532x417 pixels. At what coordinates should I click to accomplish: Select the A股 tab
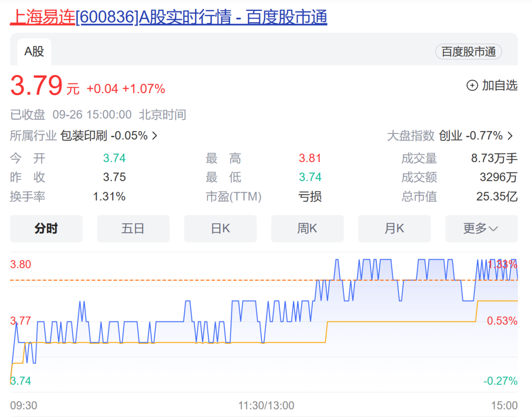(34, 52)
